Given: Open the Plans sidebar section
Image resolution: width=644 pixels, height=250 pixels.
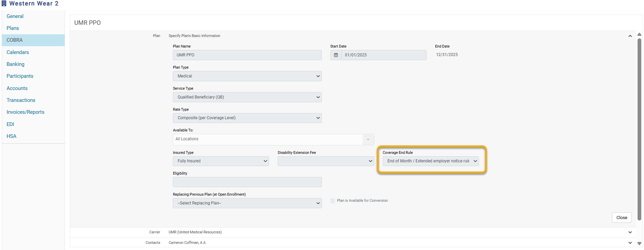Looking at the screenshot, I should point(13,28).
